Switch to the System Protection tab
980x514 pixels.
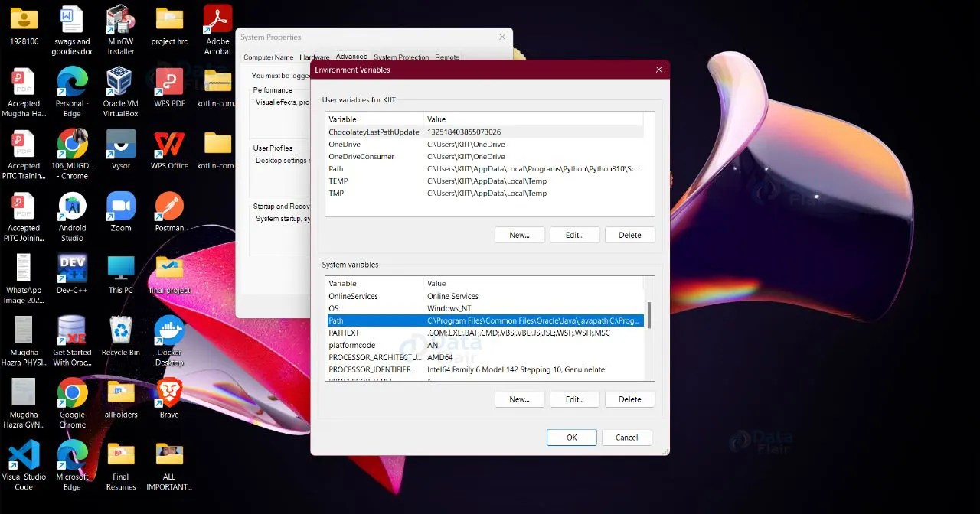click(401, 57)
